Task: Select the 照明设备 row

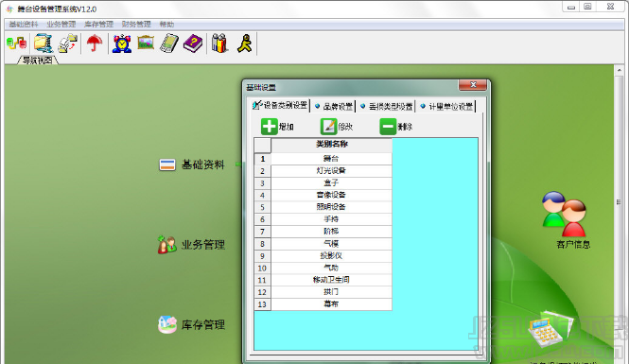Action: (x=331, y=207)
